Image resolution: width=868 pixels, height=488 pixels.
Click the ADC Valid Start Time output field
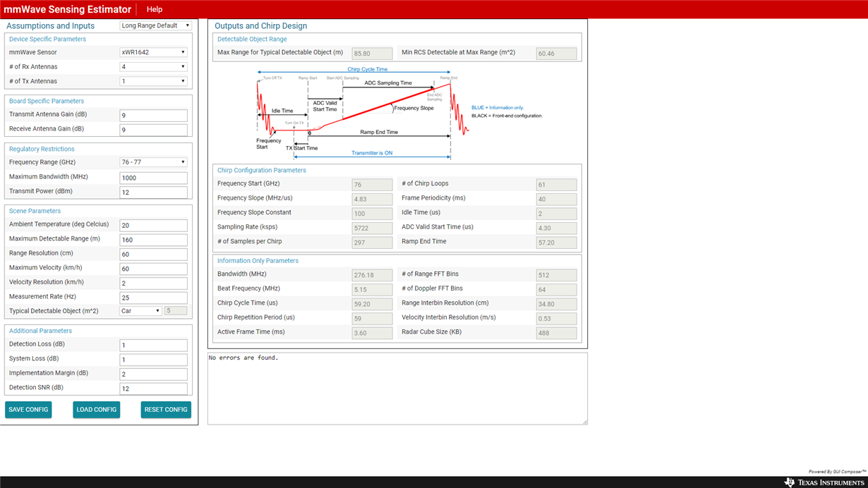pos(556,228)
